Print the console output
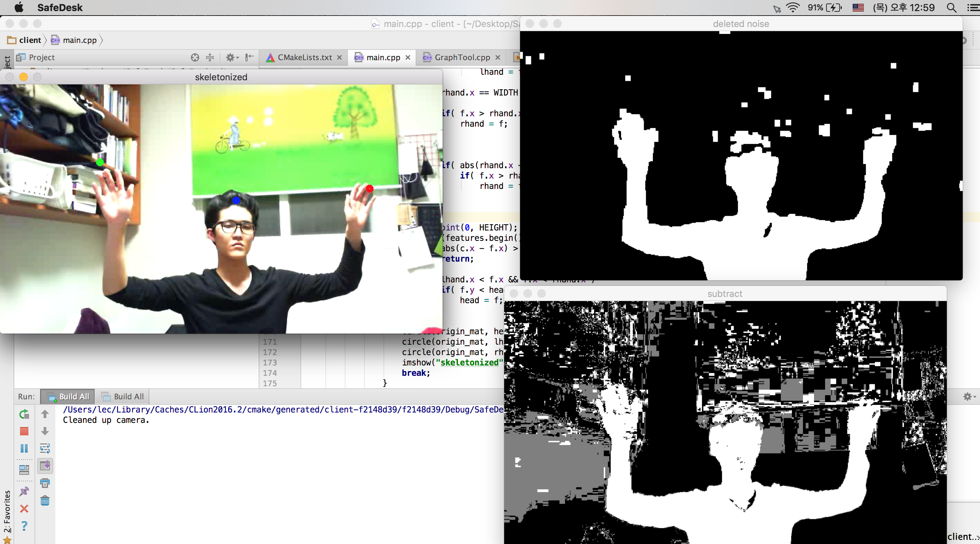The height and width of the screenshot is (544, 980). pyautogui.click(x=45, y=483)
